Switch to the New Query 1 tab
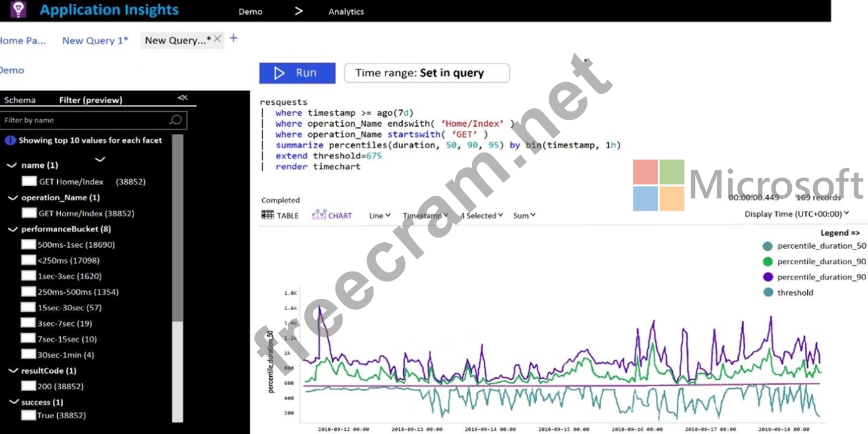The image size is (868, 434). click(x=95, y=40)
